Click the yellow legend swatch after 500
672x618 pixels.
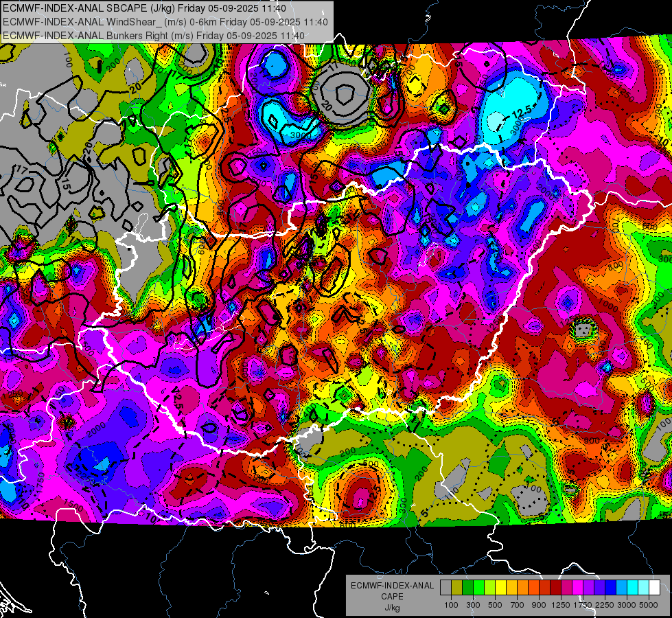click(x=500, y=588)
